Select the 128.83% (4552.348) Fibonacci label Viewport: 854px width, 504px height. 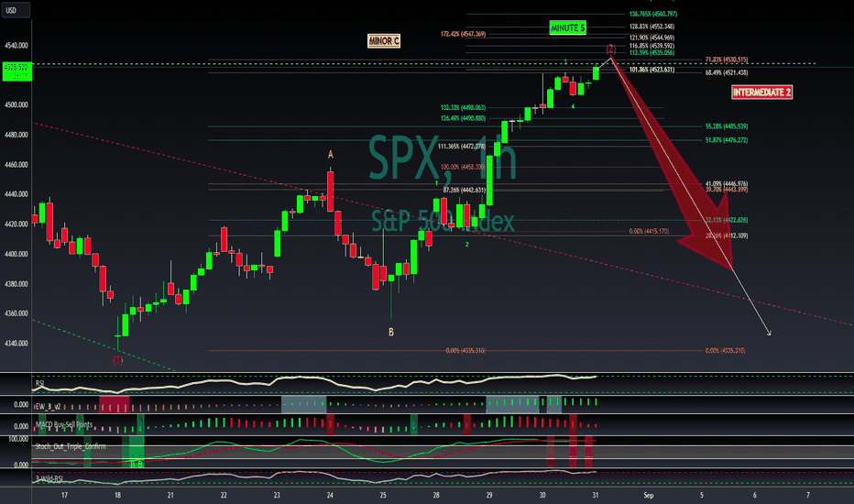point(651,27)
